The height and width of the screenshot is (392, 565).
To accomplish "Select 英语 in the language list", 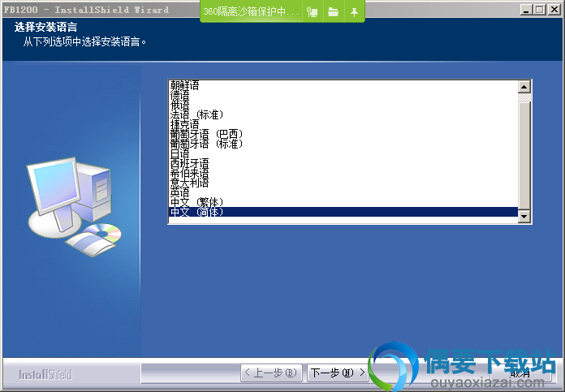I will coord(343,192).
